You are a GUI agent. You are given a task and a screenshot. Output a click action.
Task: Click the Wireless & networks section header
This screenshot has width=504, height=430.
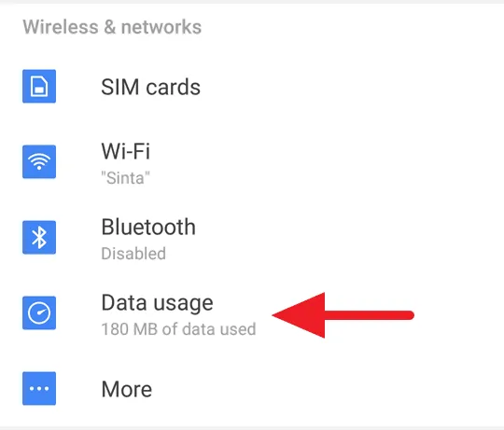[112, 27]
